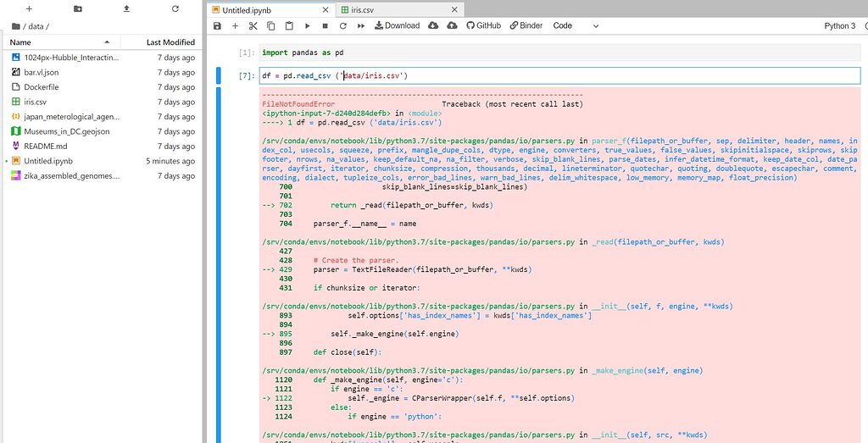Viewport: 868px width, 443px height.
Task: Sort files by Name column
Action: pyautogui.click(x=21, y=42)
